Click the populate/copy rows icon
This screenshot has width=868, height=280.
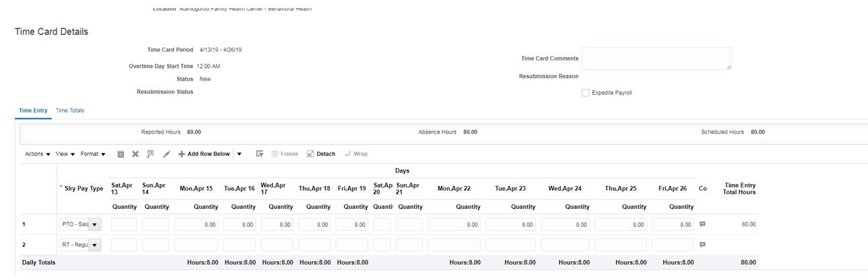click(150, 154)
